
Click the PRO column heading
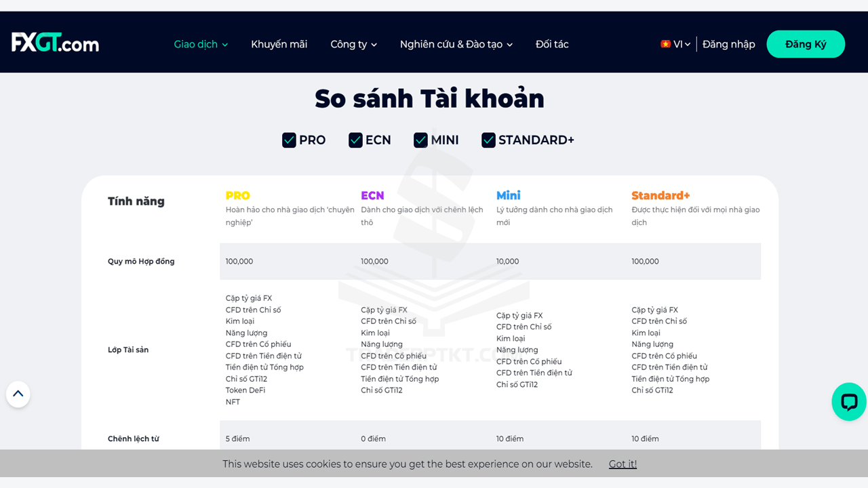point(237,195)
